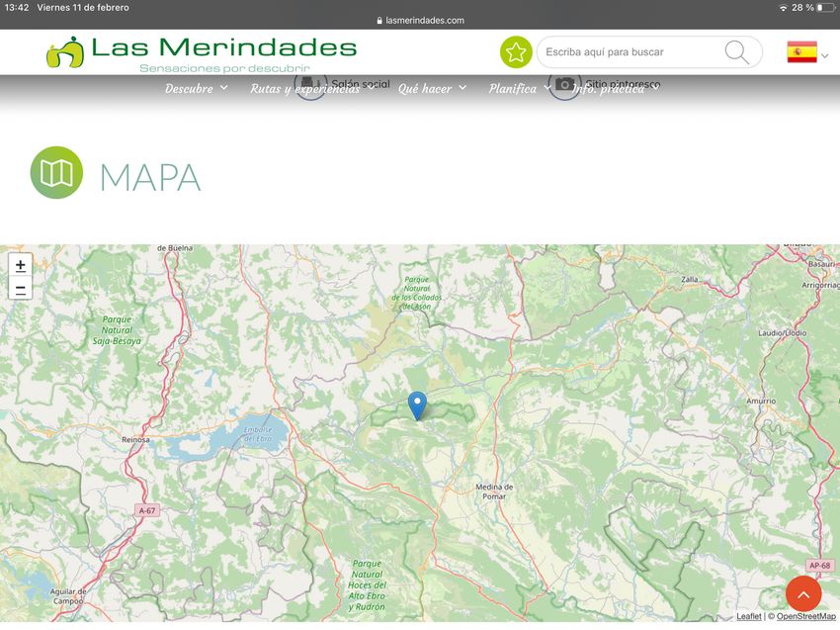Click the green folded-map icon beside MAPA
Viewport: 840px width, 630px height.
[x=56, y=173]
